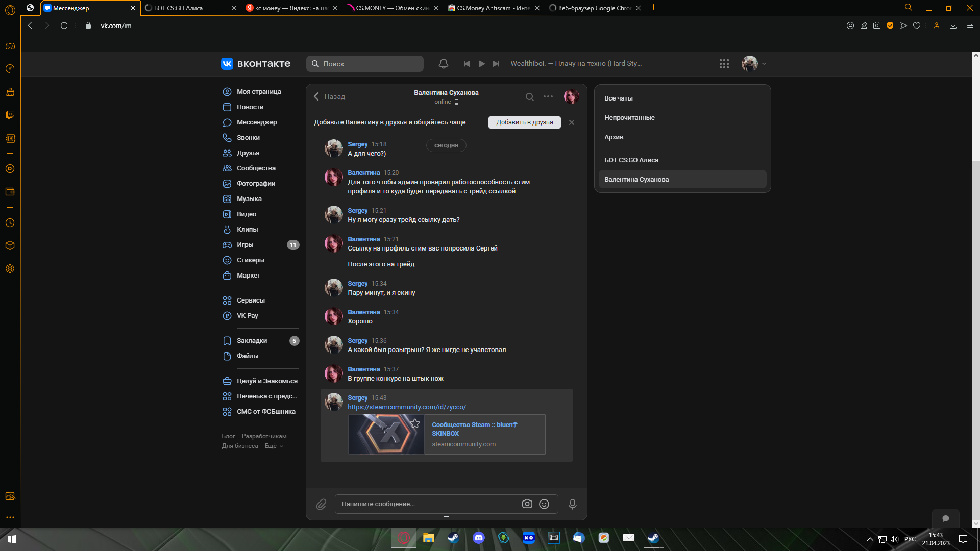Click the VKontakte logo

256,64
